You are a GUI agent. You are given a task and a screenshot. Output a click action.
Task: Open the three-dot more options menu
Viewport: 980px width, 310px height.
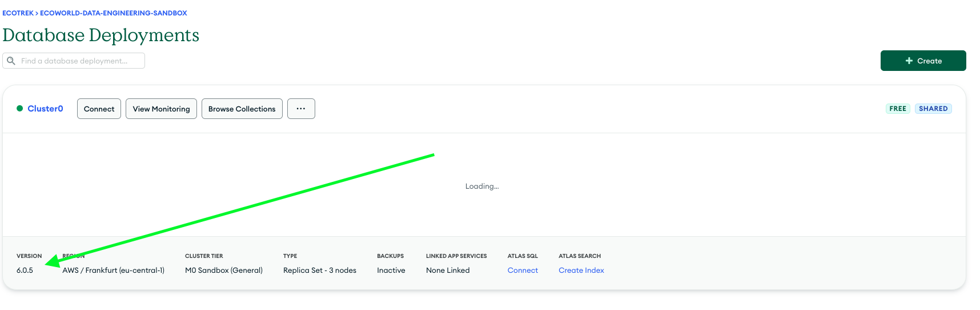(x=301, y=109)
